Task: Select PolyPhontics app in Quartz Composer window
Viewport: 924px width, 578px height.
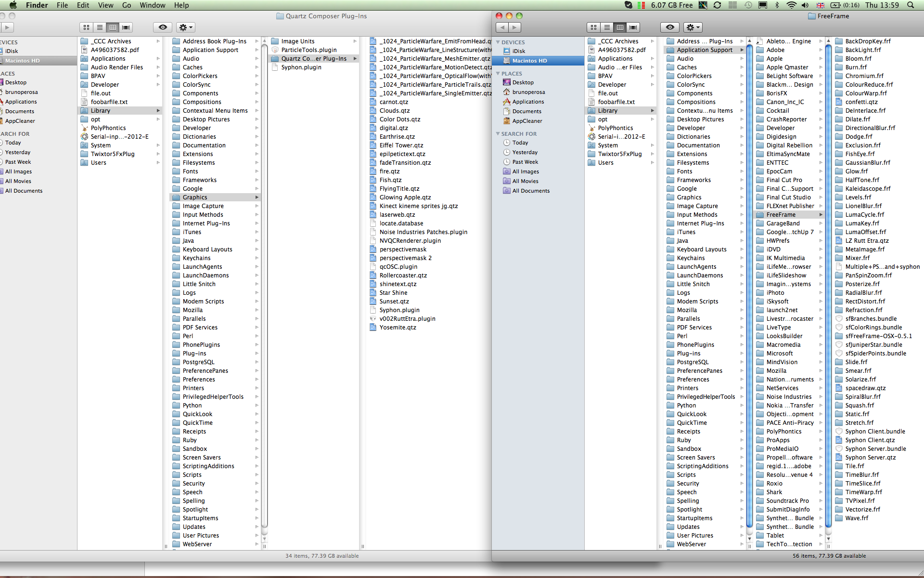Action: (108, 128)
